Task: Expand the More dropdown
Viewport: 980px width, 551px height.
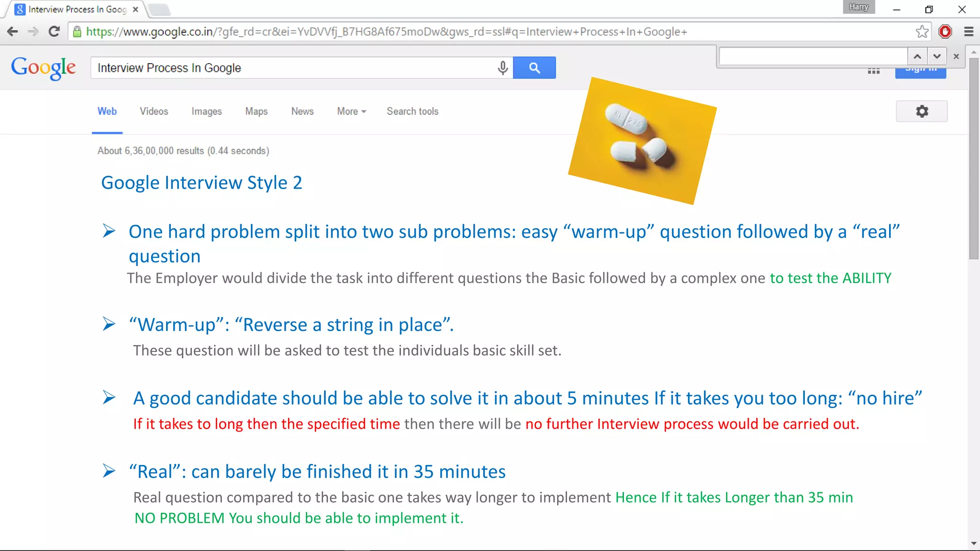Action: click(x=352, y=111)
